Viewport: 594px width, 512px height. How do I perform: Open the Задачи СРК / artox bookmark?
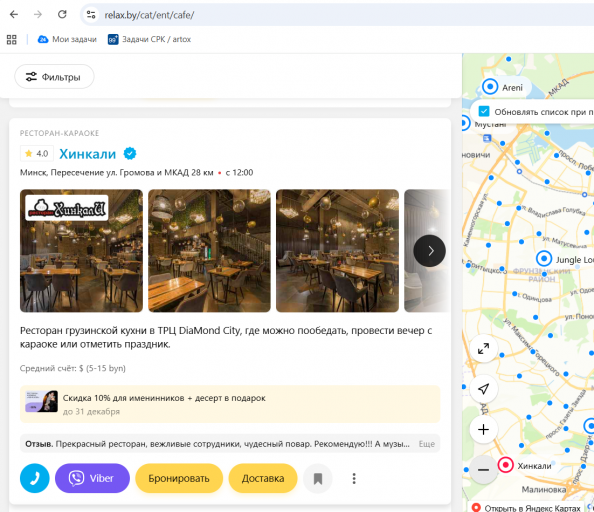(x=149, y=39)
